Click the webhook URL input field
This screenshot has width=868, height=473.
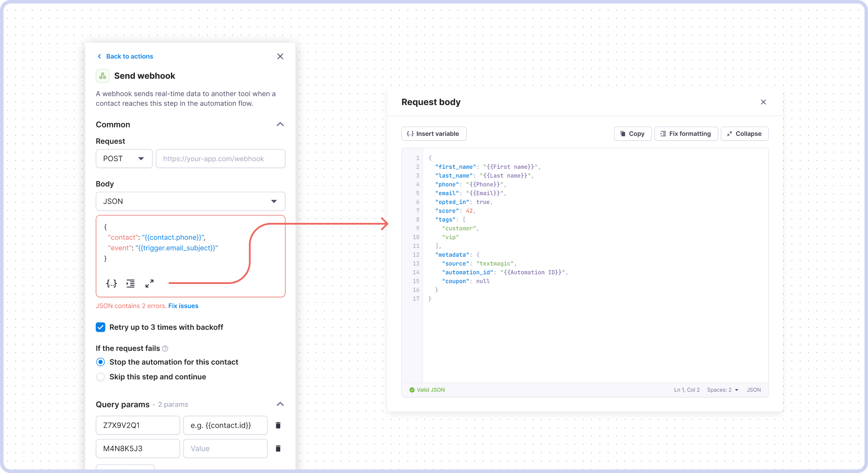tap(221, 159)
